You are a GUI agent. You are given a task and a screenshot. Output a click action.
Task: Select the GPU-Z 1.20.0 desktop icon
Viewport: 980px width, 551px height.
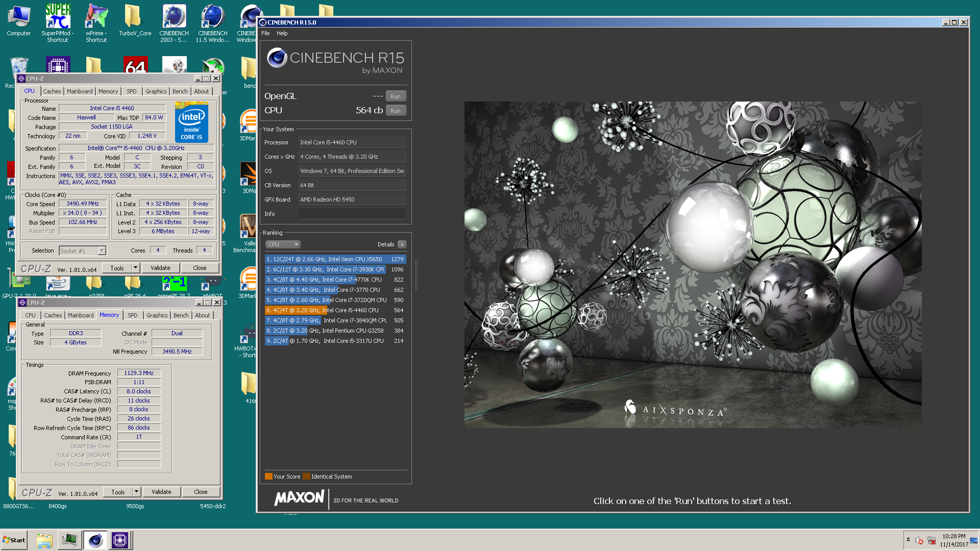click(19, 286)
